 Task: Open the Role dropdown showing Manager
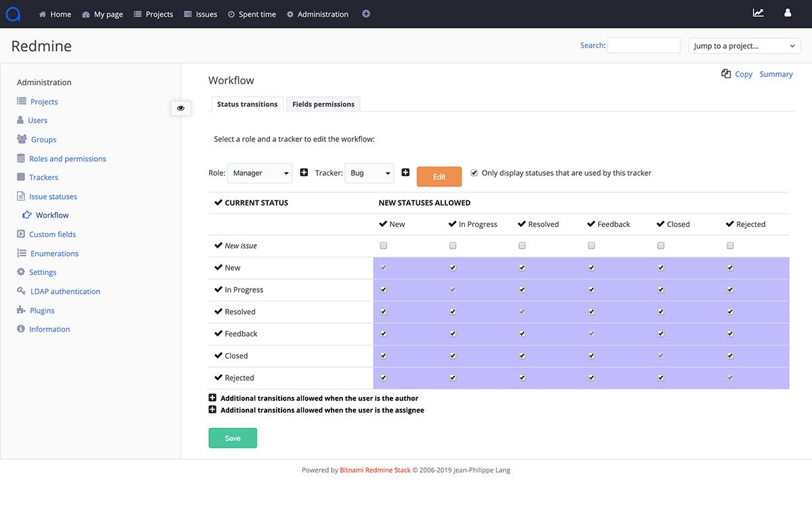pos(260,173)
